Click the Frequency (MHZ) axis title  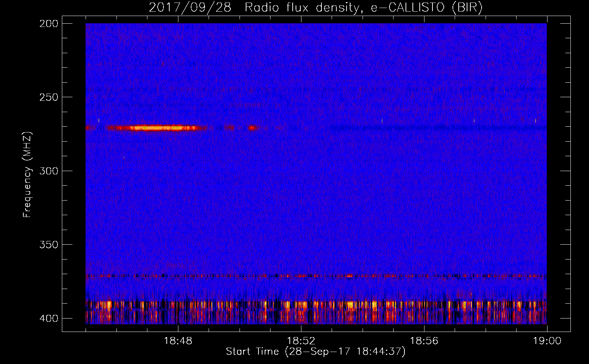pos(27,174)
